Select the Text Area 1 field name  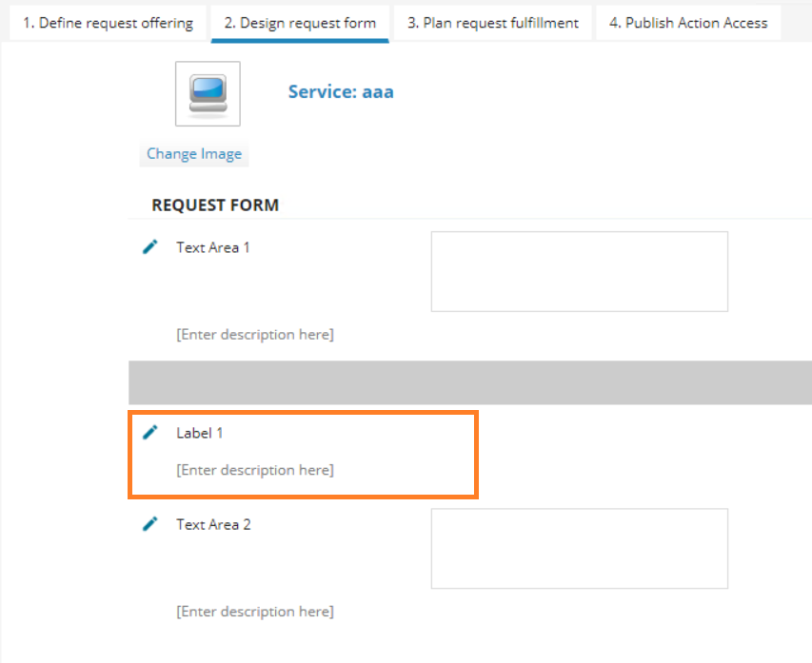coord(213,247)
